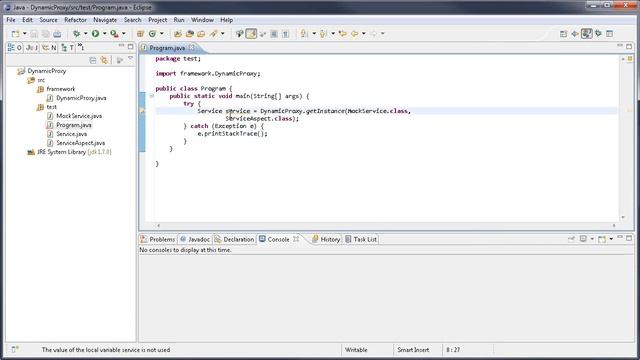Switch to the History tab
This screenshot has height=360, width=640.
(326, 239)
